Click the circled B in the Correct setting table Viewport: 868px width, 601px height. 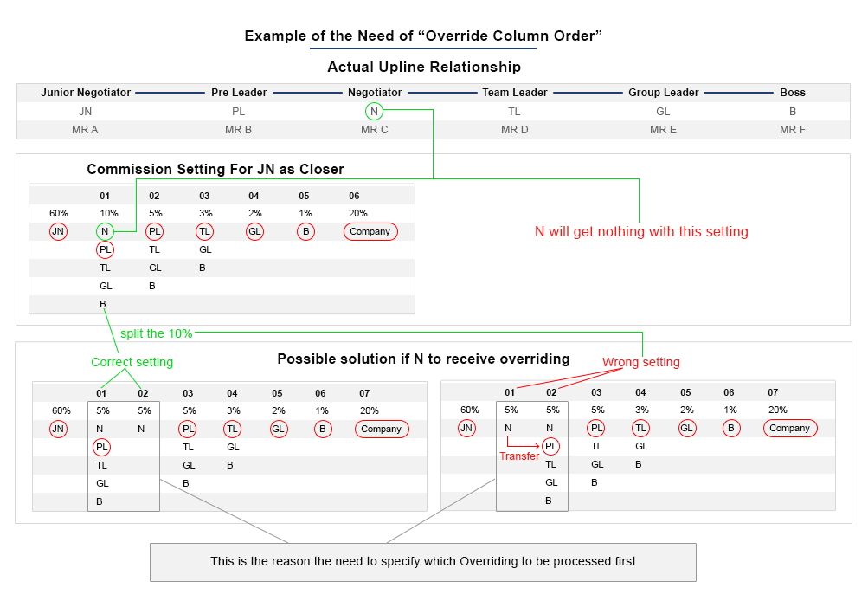(x=323, y=429)
